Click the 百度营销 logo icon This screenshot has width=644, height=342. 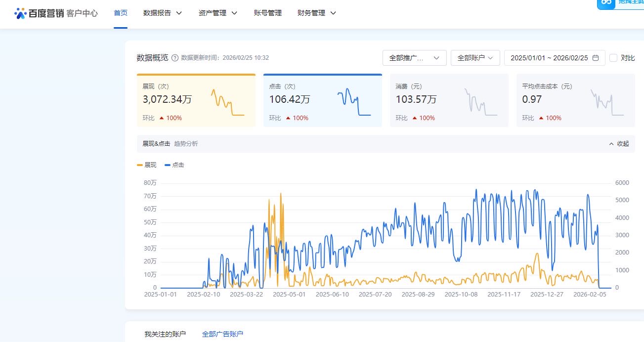(20, 13)
